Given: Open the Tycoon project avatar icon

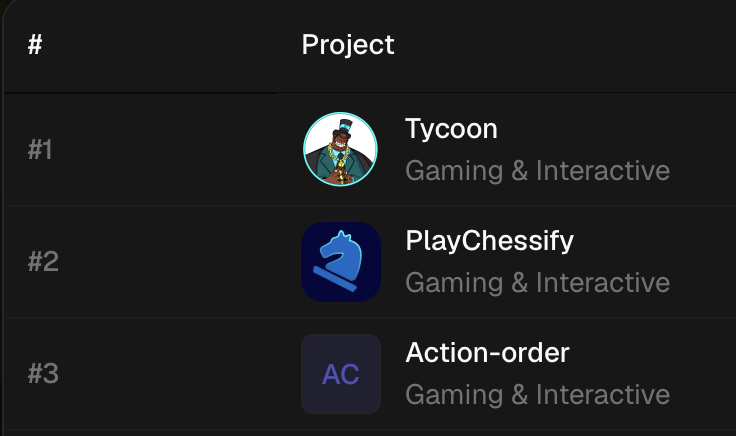Looking at the screenshot, I should click(340, 149).
